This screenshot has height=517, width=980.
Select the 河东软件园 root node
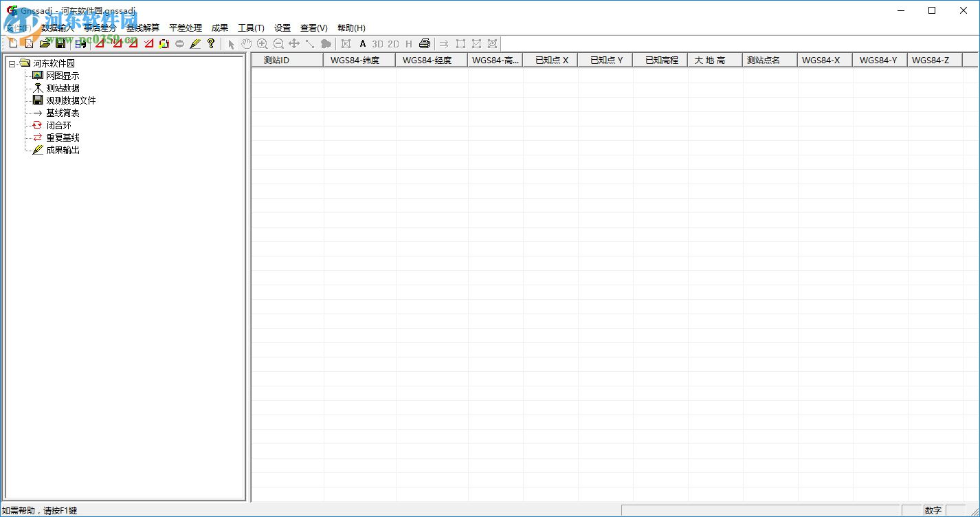click(x=54, y=63)
